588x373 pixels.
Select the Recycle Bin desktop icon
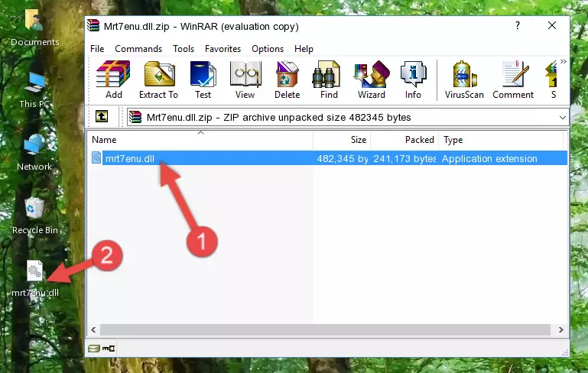coord(35,216)
